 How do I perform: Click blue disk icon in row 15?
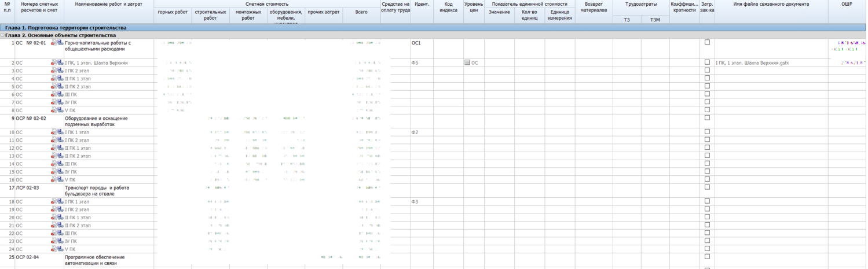(61, 171)
